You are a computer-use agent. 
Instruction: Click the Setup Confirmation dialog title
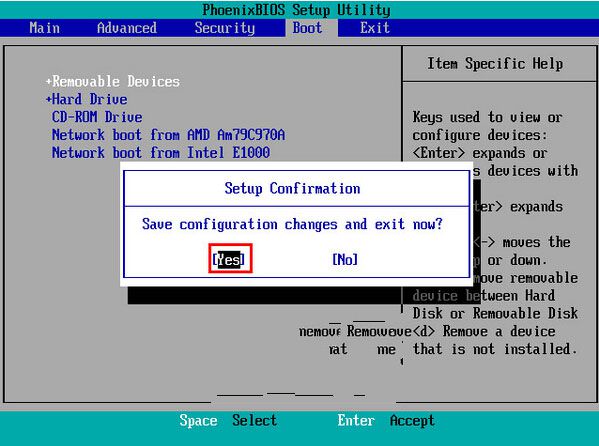pyautogui.click(x=292, y=188)
